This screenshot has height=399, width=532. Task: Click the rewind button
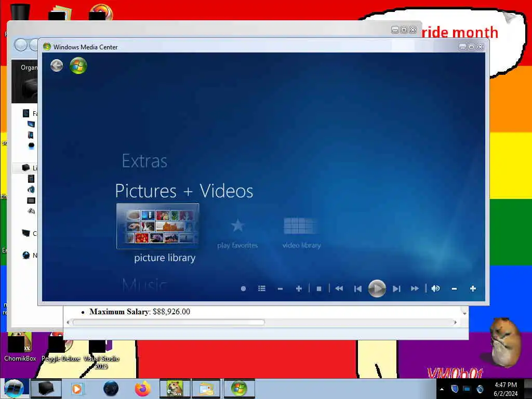339,289
